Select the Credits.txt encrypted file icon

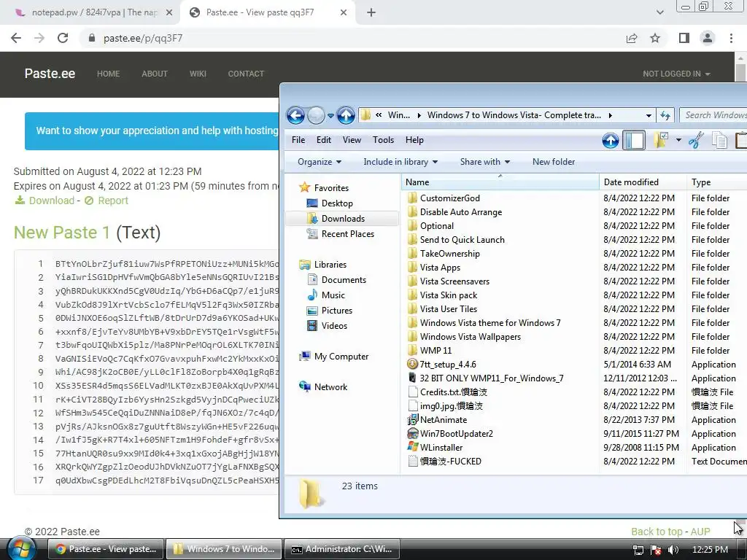(413, 392)
